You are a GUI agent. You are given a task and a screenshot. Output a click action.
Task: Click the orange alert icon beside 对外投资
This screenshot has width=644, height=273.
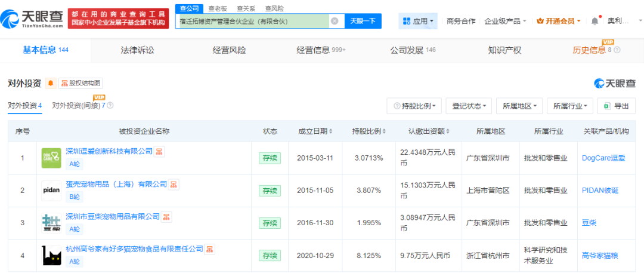point(51,83)
